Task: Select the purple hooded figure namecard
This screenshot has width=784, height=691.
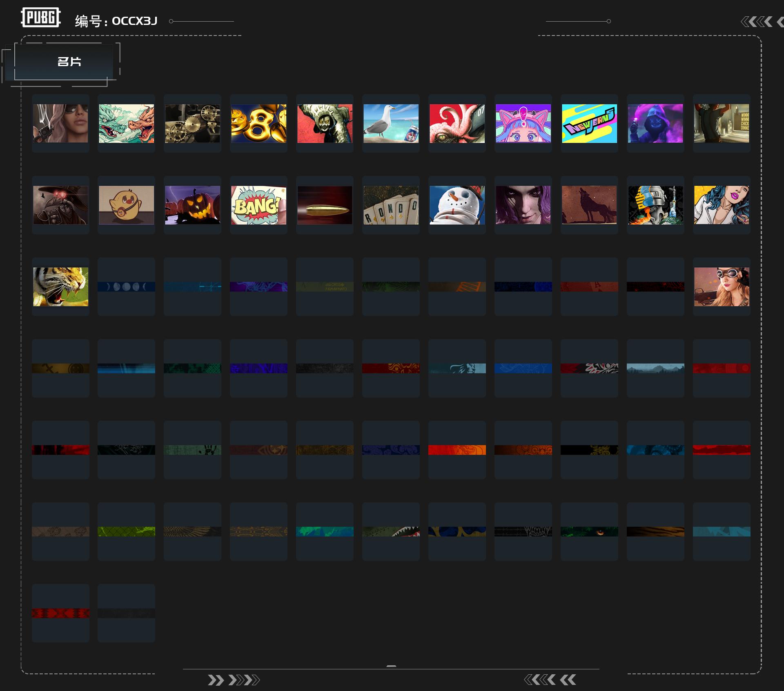Action: (655, 123)
